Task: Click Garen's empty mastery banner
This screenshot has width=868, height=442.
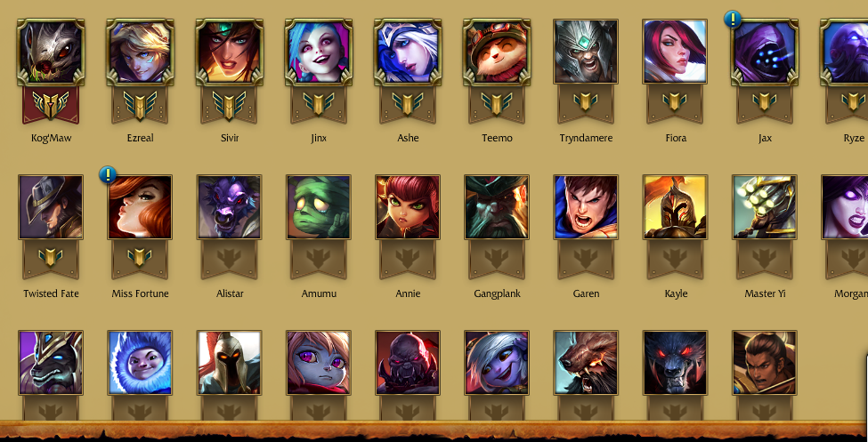Action: (586, 260)
